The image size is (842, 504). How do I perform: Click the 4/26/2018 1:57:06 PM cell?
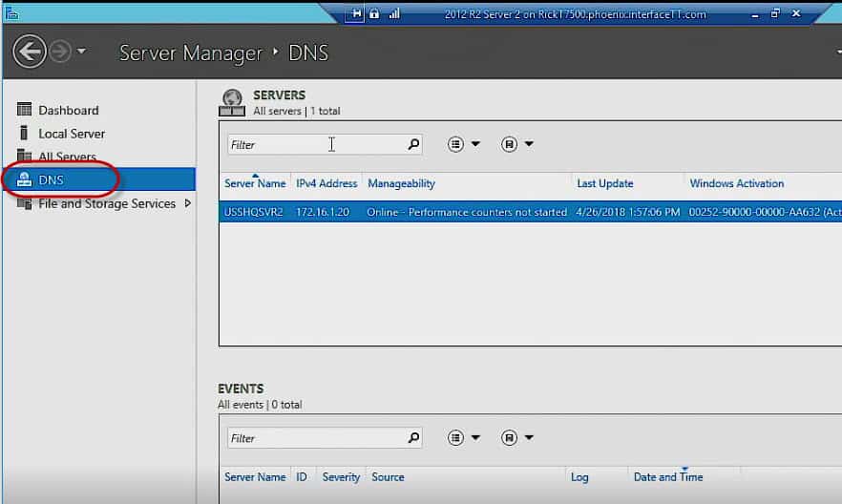628,212
